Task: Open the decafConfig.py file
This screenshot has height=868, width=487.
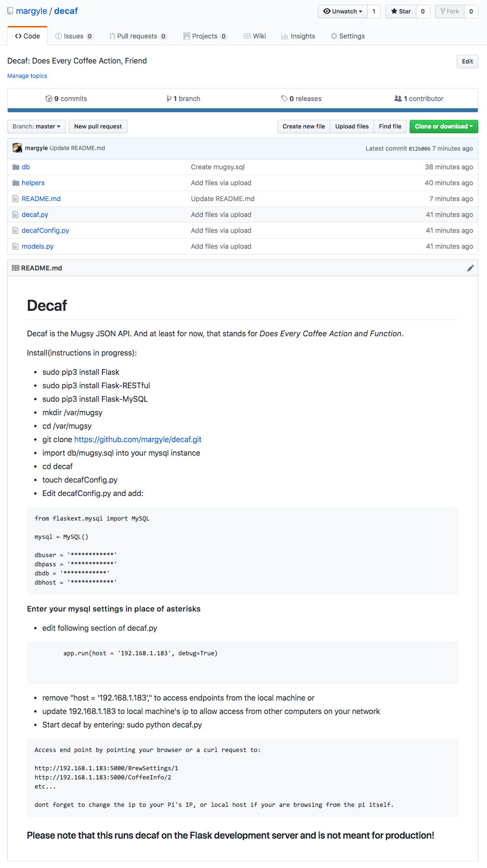Action: pyautogui.click(x=45, y=230)
